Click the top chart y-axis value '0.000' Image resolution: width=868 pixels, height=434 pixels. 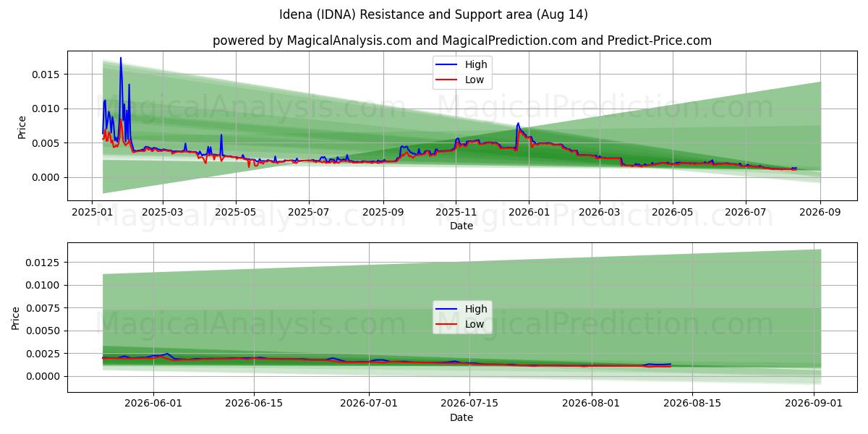(48, 177)
